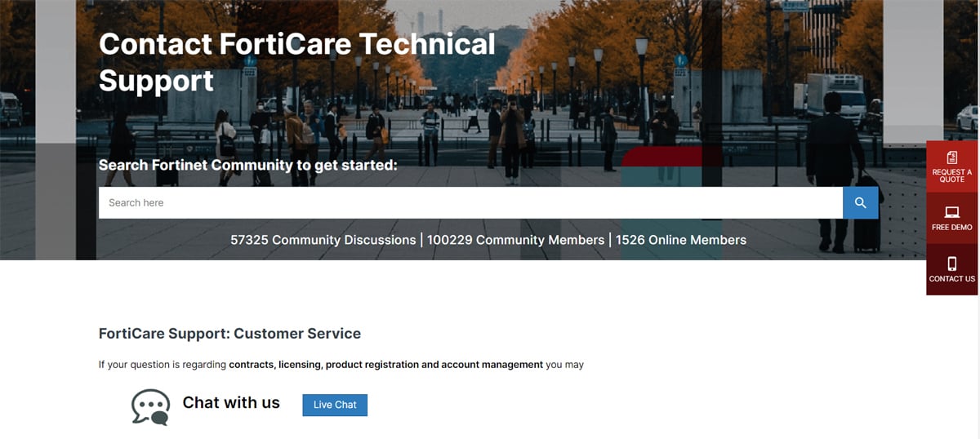The height and width of the screenshot is (439, 980).
Task: Start a session with Live Chat button
Action: click(335, 406)
